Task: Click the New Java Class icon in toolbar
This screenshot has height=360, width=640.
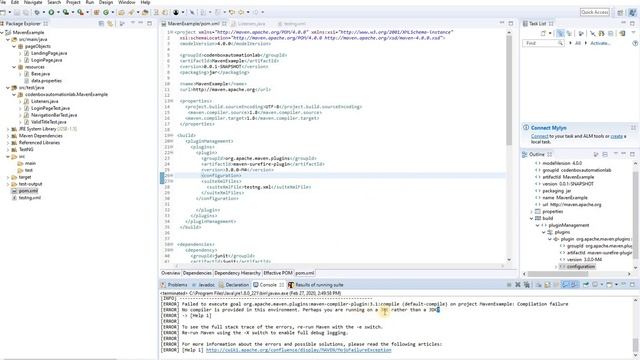Action: (x=106, y=12)
